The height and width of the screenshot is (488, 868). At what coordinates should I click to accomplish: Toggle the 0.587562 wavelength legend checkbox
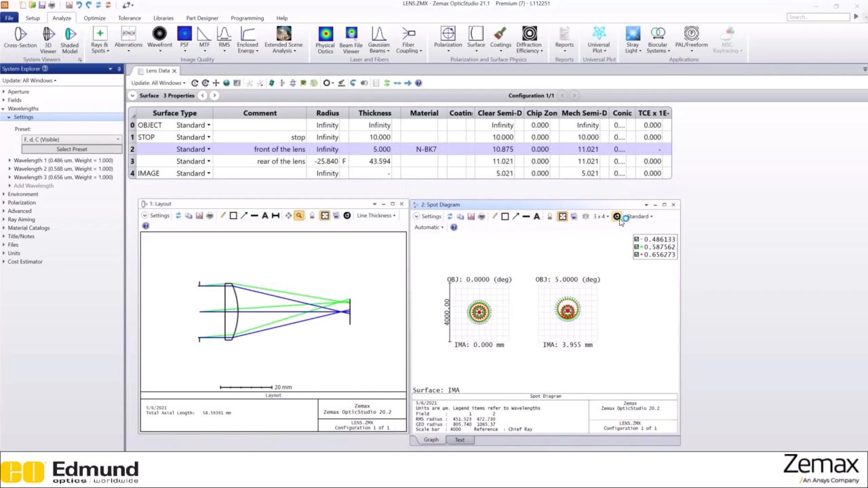coord(637,247)
